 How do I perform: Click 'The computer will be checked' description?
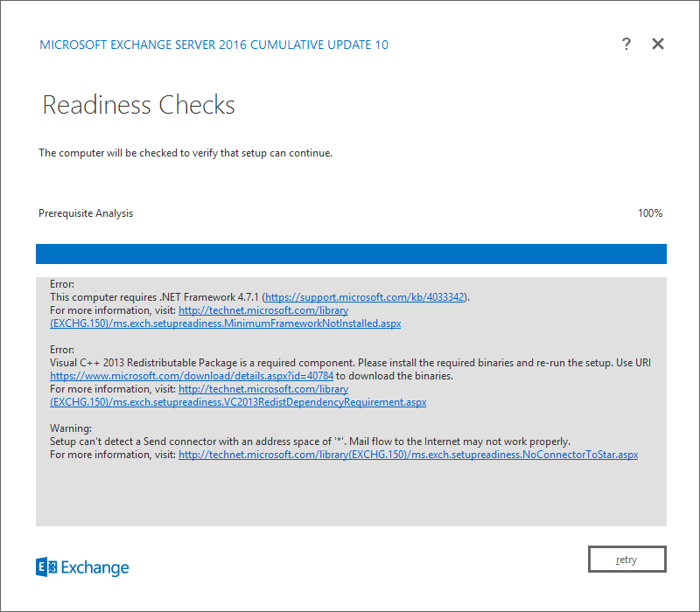pos(185,153)
